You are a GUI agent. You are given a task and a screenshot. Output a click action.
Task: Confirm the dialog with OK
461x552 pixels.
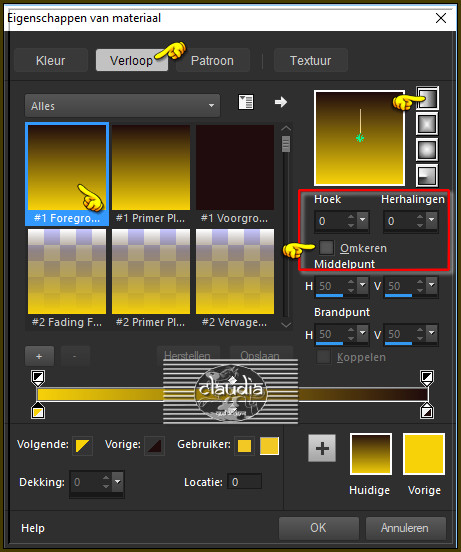point(318,528)
